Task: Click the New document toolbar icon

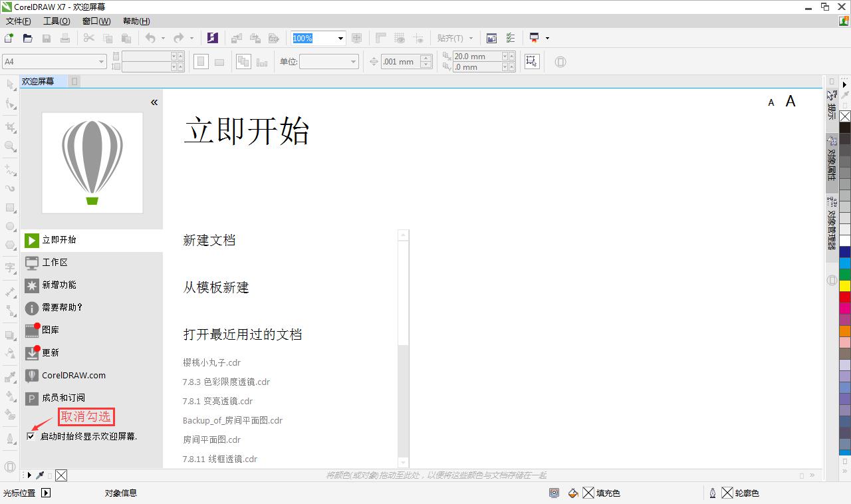Action: click(9, 38)
